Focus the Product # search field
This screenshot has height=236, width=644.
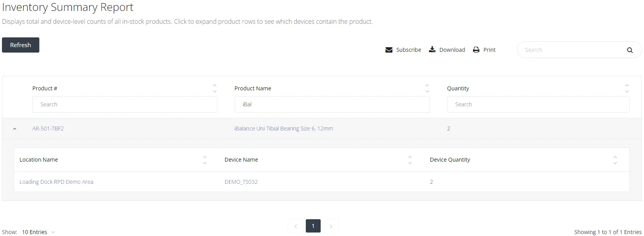click(x=125, y=104)
